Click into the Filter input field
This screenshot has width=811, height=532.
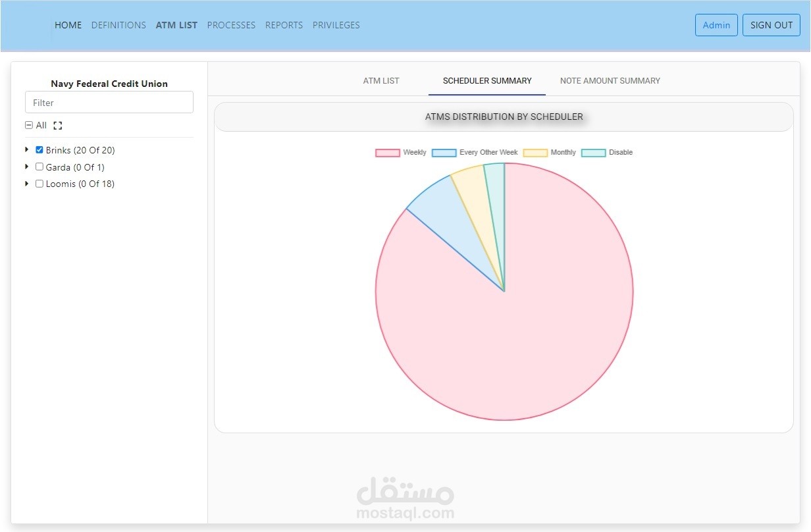click(x=109, y=102)
